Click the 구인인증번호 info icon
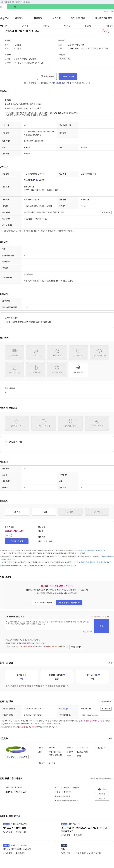This screenshot has width=114, height=868. 70,715
